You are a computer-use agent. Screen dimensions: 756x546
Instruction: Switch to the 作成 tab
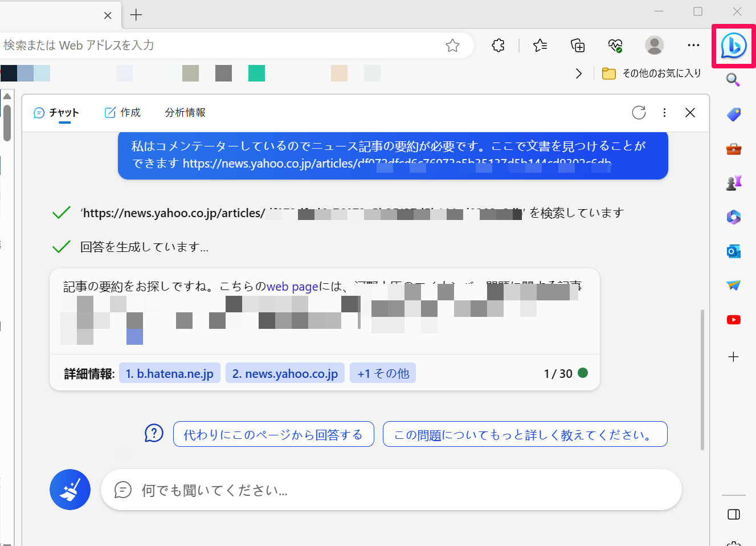tap(122, 112)
